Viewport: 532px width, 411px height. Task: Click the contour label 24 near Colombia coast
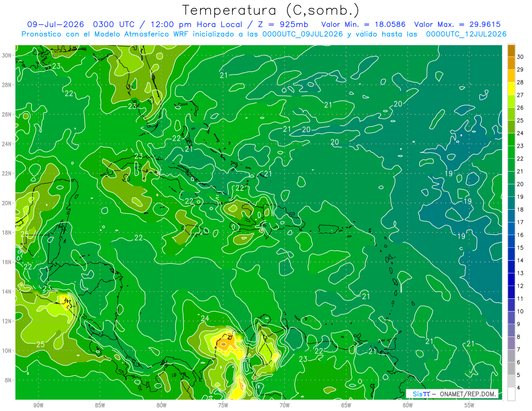tap(205, 318)
